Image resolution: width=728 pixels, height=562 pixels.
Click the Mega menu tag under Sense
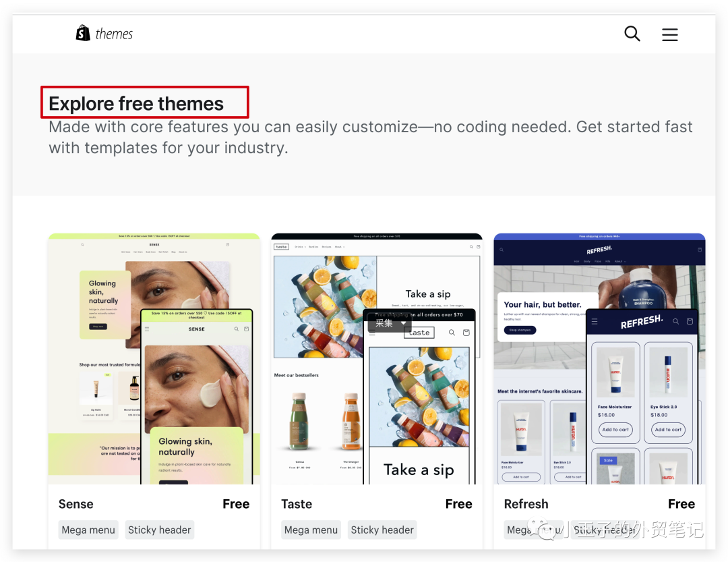[x=88, y=530]
